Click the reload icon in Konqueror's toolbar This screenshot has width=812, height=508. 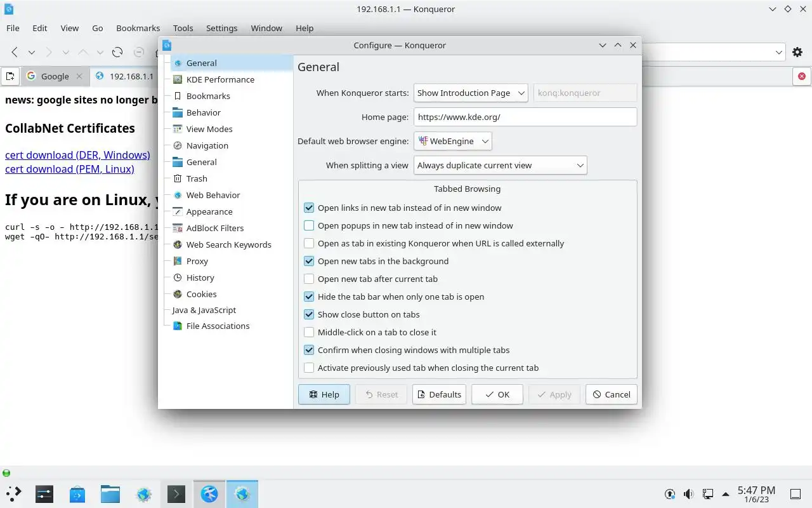(x=117, y=53)
